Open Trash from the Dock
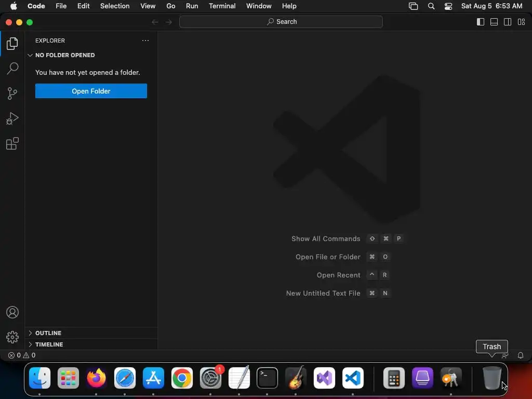Image resolution: width=532 pixels, height=399 pixels. click(x=492, y=378)
